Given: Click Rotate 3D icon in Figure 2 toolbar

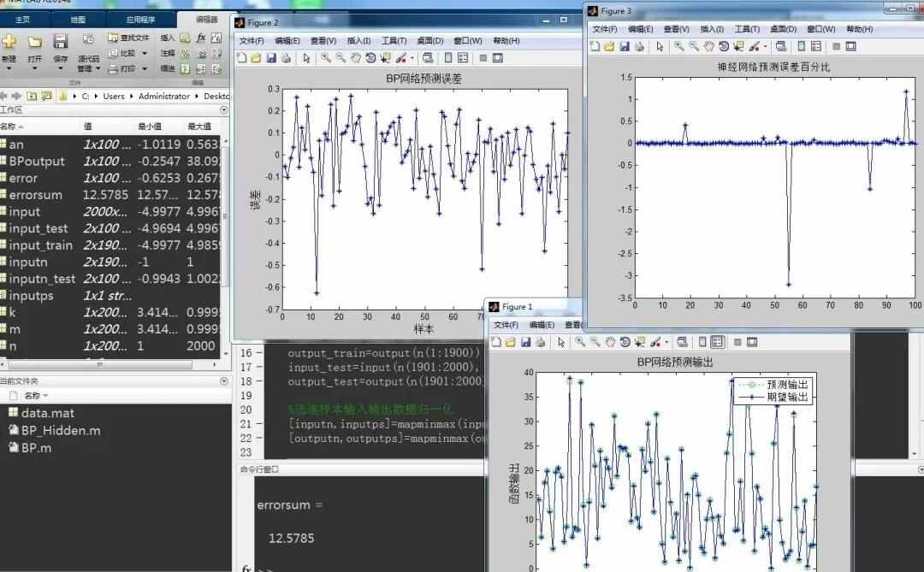Looking at the screenshot, I should tap(370, 58).
